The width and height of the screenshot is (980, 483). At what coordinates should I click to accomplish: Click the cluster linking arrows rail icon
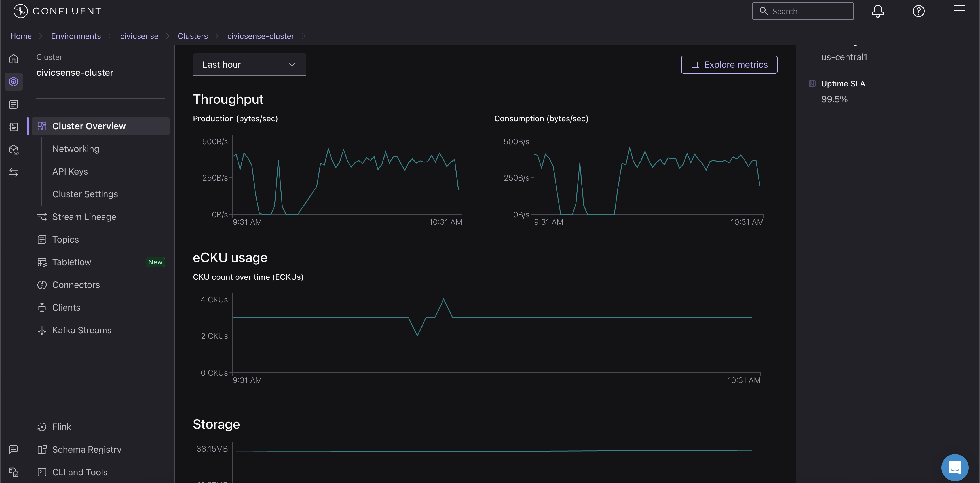14,172
